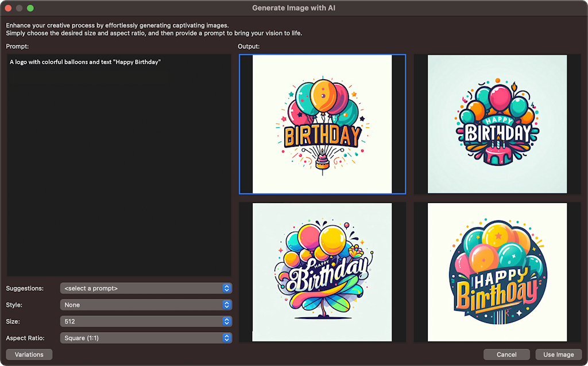Click the Variations button
The image size is (588, 366).
pos(29,355)
